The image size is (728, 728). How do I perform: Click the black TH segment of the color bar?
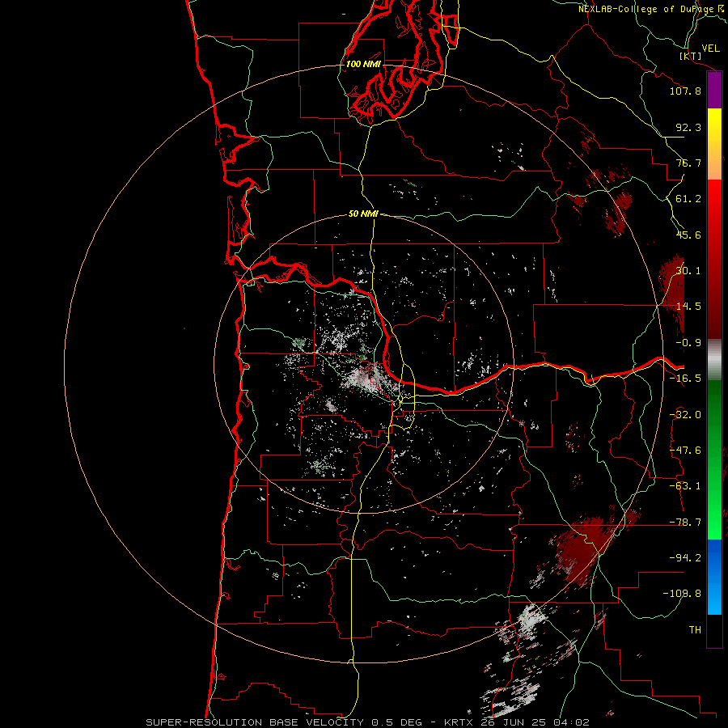coord(714,631)
